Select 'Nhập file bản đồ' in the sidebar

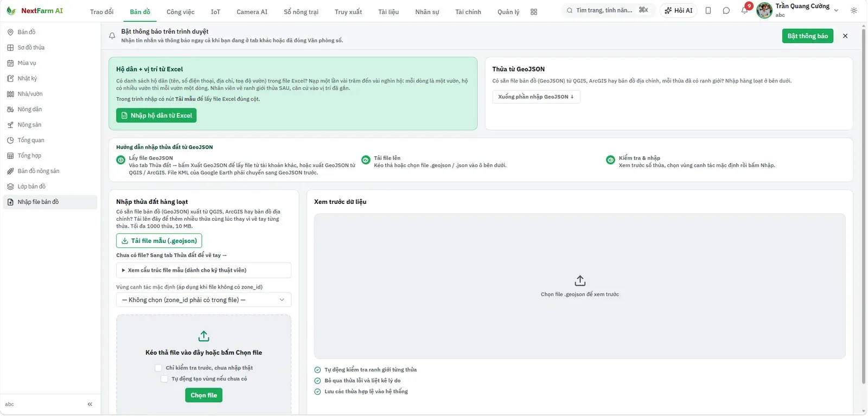pyautogui.click(x=50, y=202)
